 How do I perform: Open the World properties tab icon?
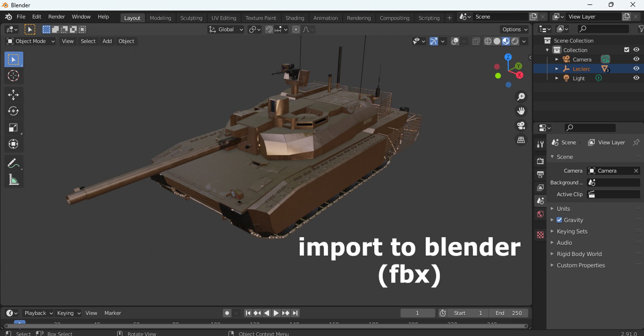[540, 214]
